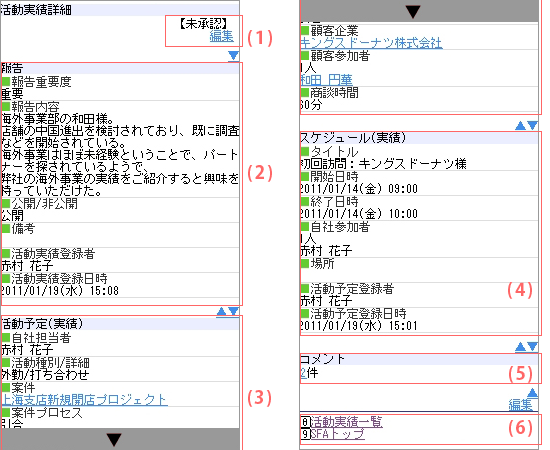The image size is (550, 450).
Task: Click the down arrow above the 報告 header
Action: tap(233, 55)
